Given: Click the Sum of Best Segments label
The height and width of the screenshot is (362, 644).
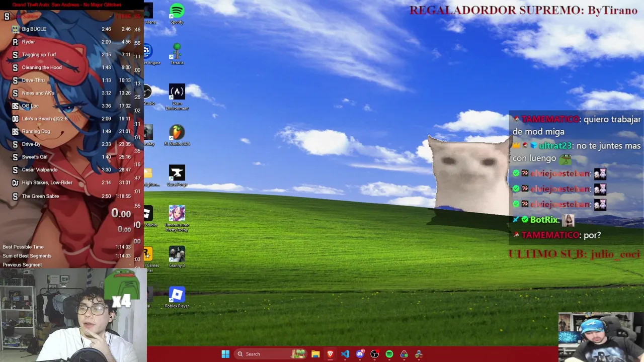Looking at the screenshot, I should [27, 256].
